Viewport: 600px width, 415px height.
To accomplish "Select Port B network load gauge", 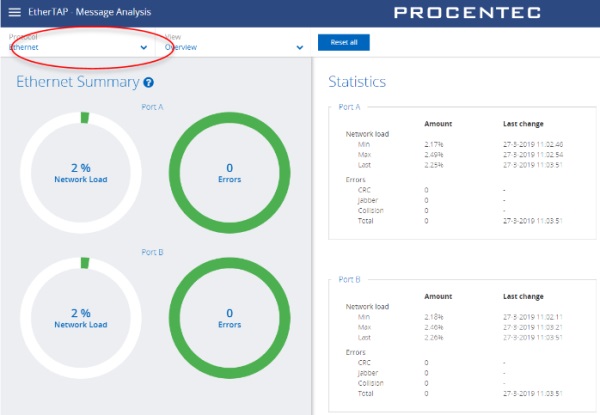I will 81,318.
